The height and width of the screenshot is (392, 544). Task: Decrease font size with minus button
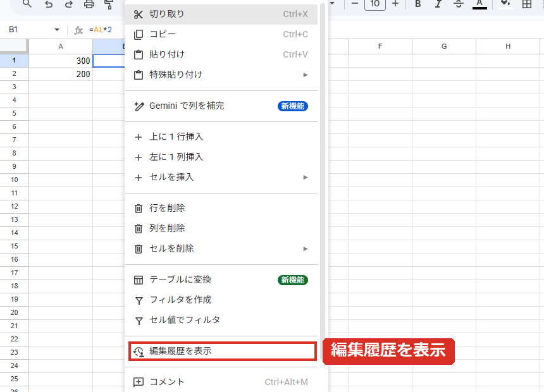[355, 4]
